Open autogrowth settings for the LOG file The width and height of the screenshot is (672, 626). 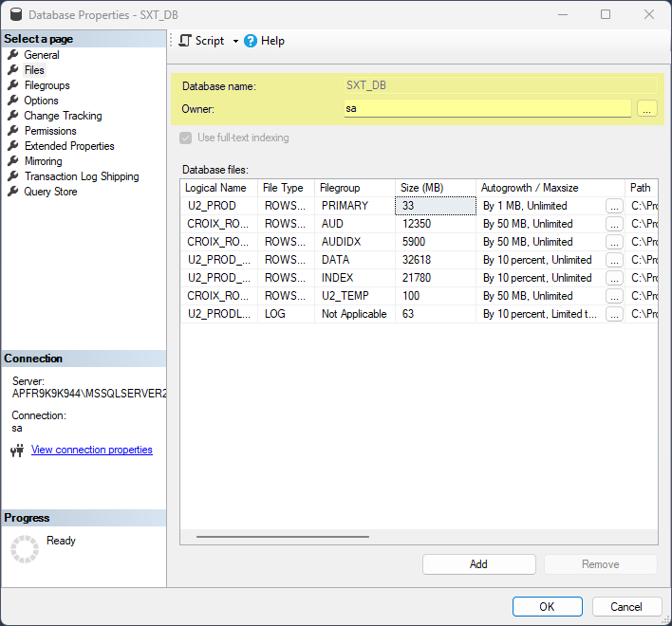coord(614,314)
